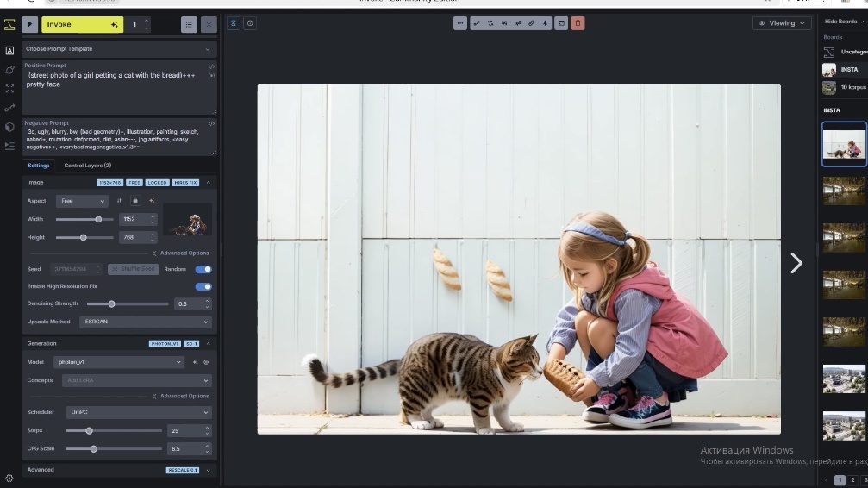Click the quote use-prompt icon
This screenshot has height=488, width=868.
tap(504, 23)
